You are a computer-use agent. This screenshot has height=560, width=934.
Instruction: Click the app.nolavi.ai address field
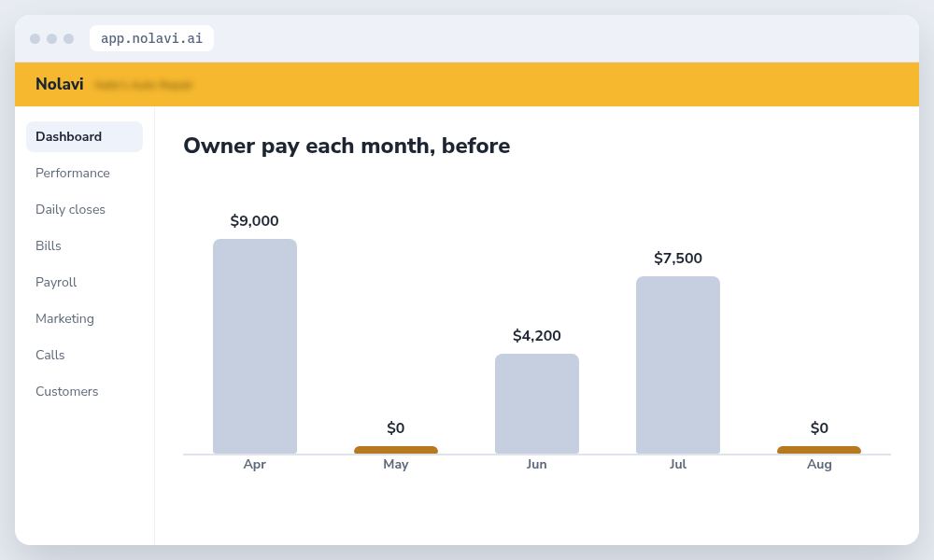pyautogui.click(x=151, y=38)
